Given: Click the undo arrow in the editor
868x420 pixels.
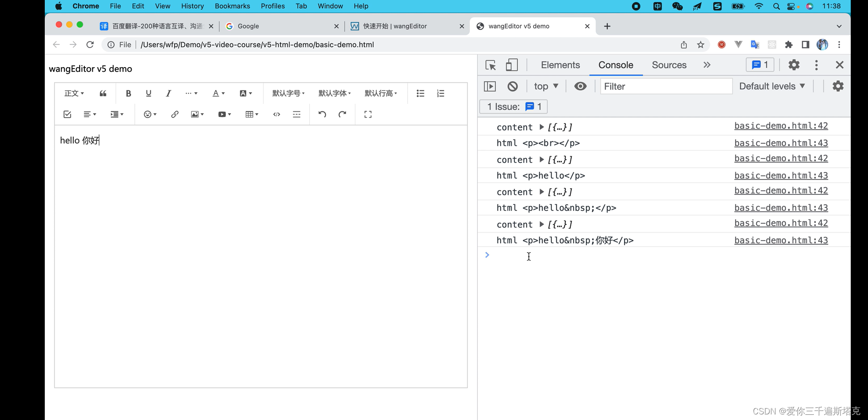Looking at the screenshot, I should 322,114.
